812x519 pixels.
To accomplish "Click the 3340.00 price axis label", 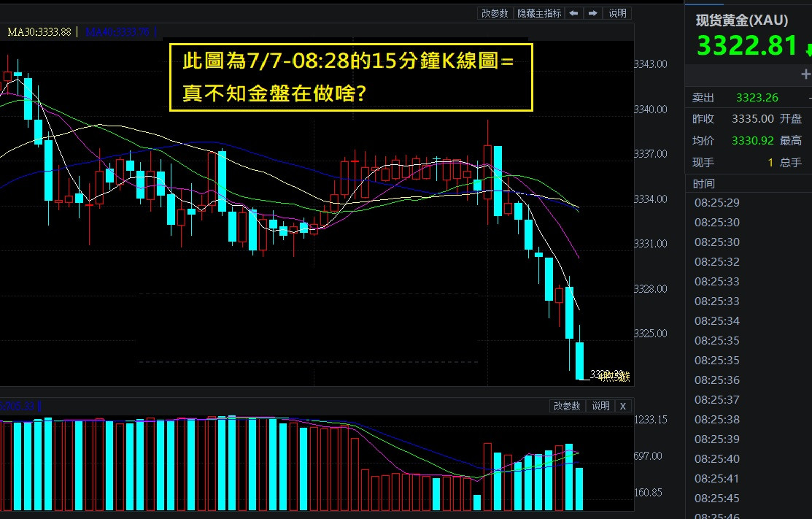I will (x=651, y=109).
